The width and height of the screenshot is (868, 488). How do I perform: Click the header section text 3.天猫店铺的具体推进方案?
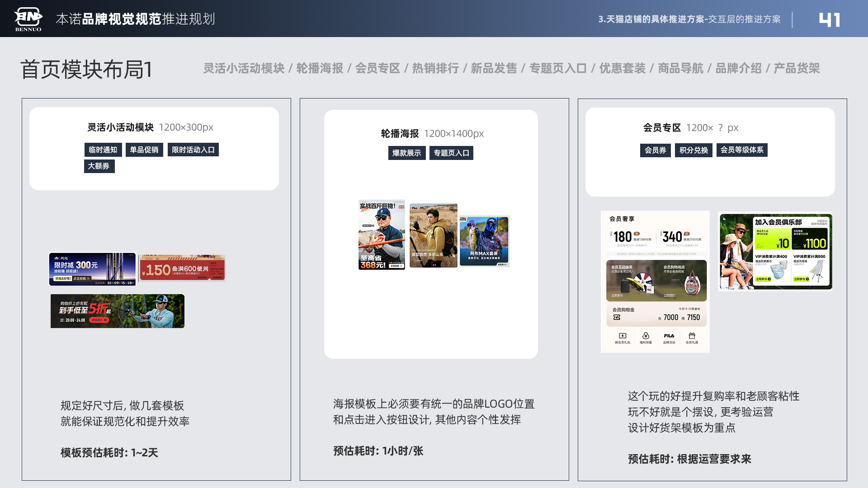(x=651, y=19)
